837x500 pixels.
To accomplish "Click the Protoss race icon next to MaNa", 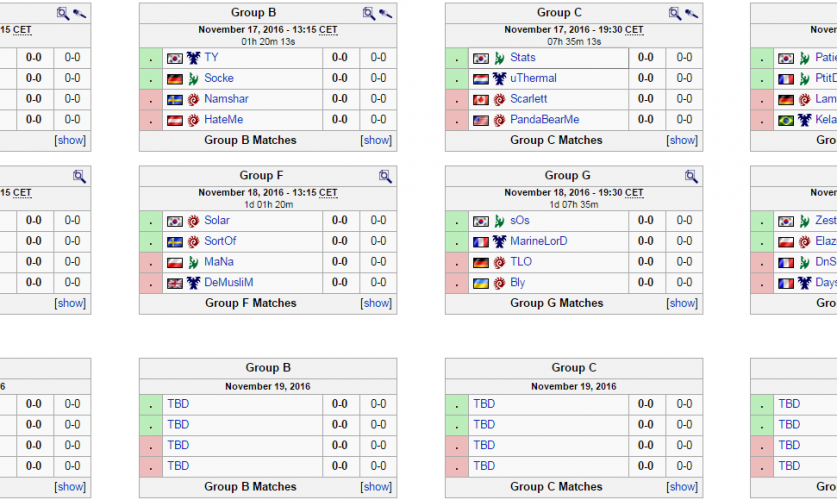I will pos(193,262).
